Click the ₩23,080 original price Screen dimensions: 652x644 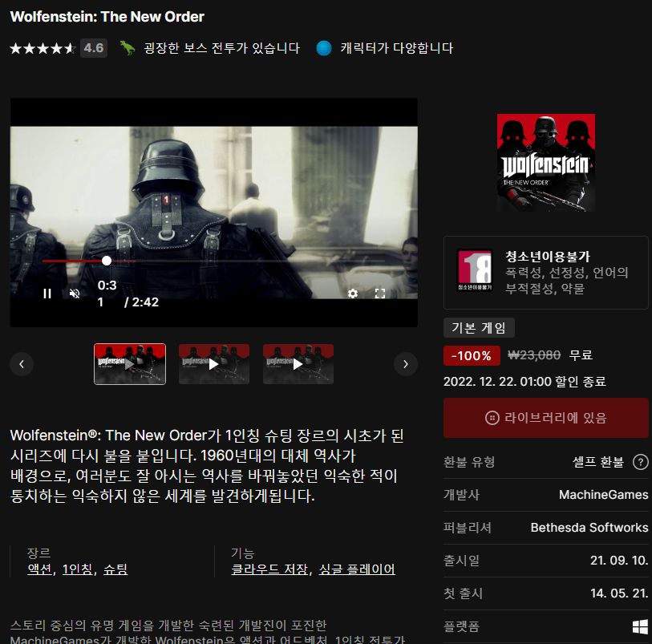tap(534, 355)
